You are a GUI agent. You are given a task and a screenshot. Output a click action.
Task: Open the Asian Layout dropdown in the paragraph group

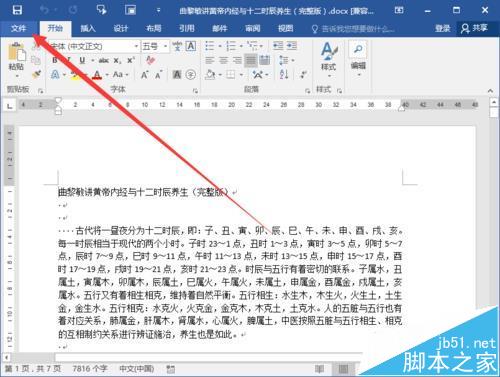tap(260, 74)
